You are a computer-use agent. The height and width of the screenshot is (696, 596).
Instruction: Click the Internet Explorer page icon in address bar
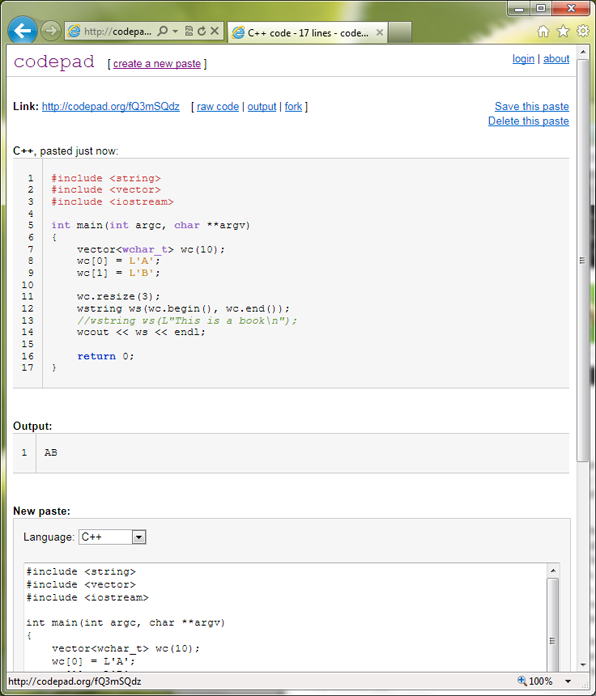click(74, 31)
